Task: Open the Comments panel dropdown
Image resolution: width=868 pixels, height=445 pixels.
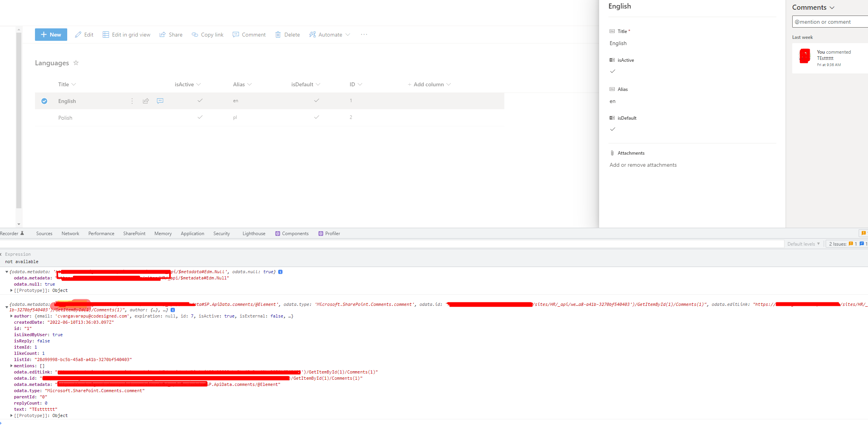Action: pyautogui.click(x=832, y=7)
